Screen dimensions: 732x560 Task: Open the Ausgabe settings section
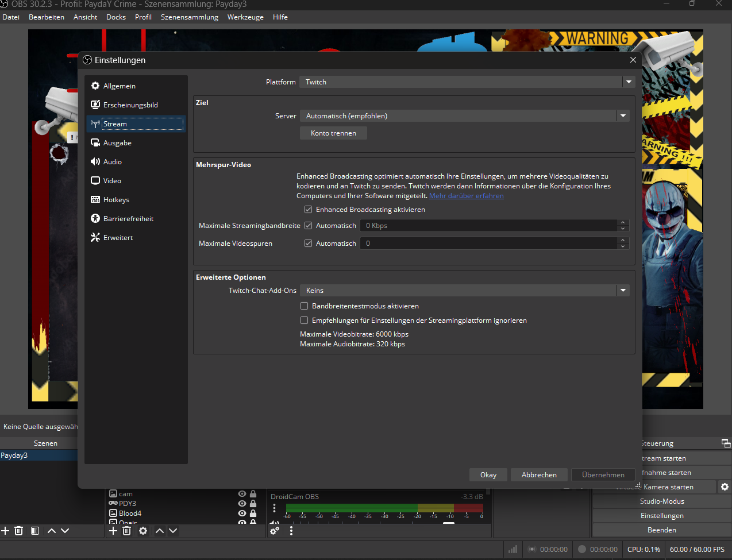[117, 143]
